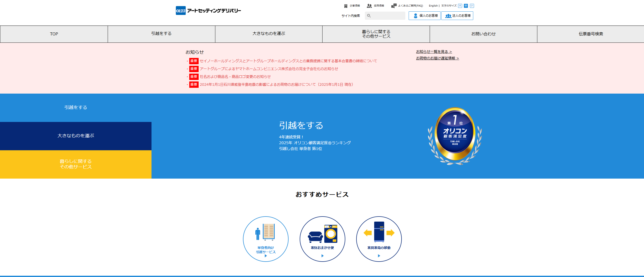The width and height of the screenshot is (644, 277).
Task: Open 大きなものを運ぶ in the top navigation bar
Action: 269,34
